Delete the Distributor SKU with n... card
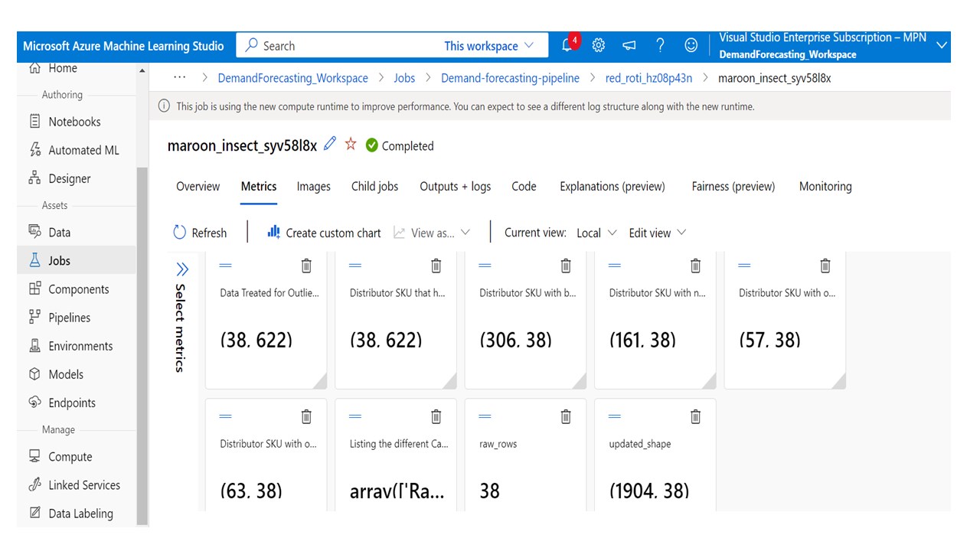The height and width of the screenshot is (551, 980). coord(695,266)
